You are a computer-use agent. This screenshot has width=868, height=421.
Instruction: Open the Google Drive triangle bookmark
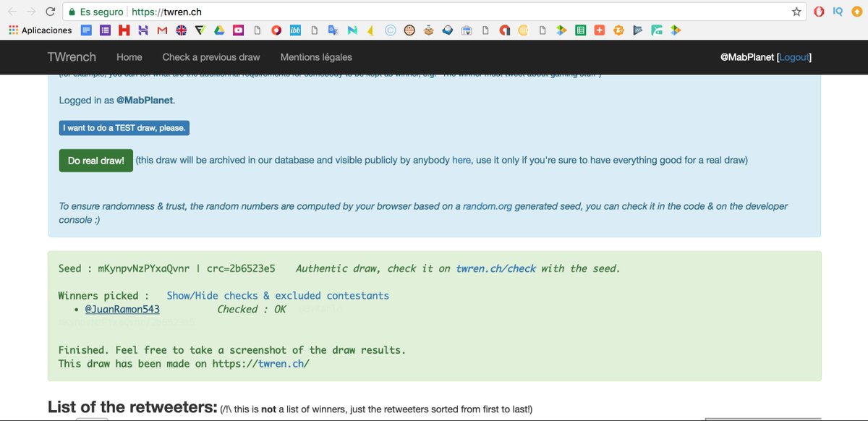219,30
